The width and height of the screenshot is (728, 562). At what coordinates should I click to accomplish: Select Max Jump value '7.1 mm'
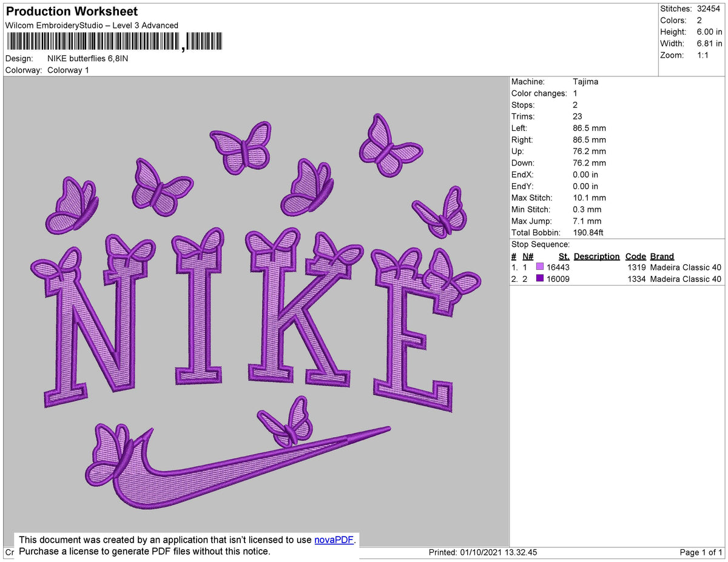coord(587,221)
